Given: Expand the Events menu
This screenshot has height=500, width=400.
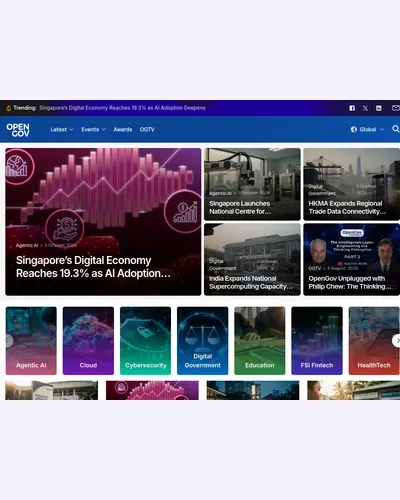Looking at the screenshot, I should click(93, 129).
